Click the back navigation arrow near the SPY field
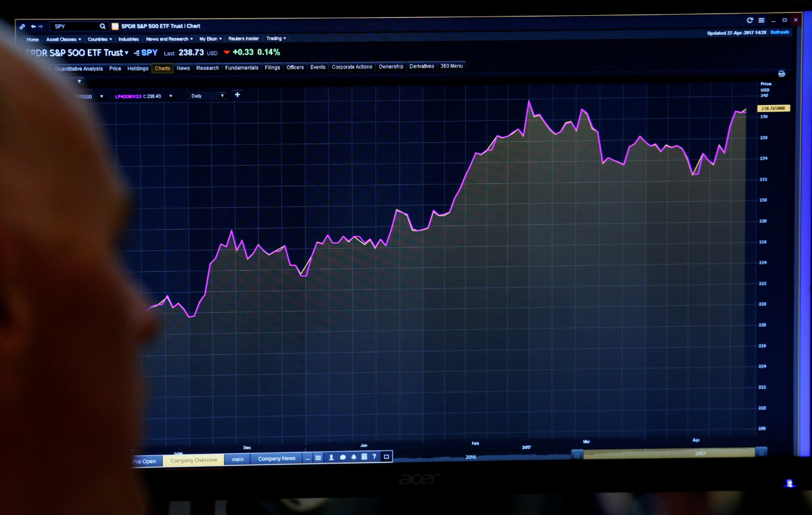Screen dimensions: 812x515 tap(33, 26)
